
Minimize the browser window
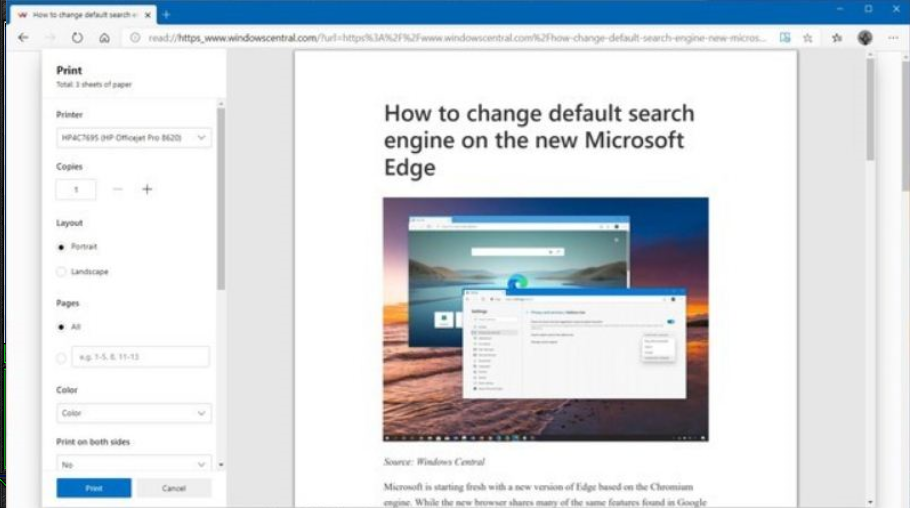(x=840, y=9)
